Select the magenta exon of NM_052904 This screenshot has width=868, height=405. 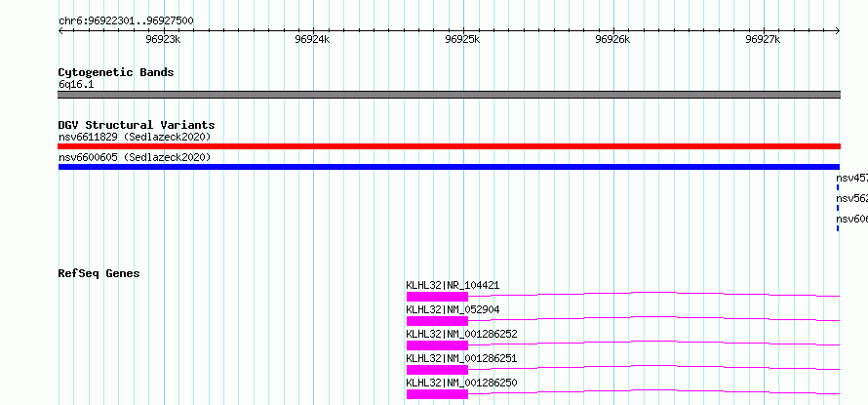pos(437,321)
